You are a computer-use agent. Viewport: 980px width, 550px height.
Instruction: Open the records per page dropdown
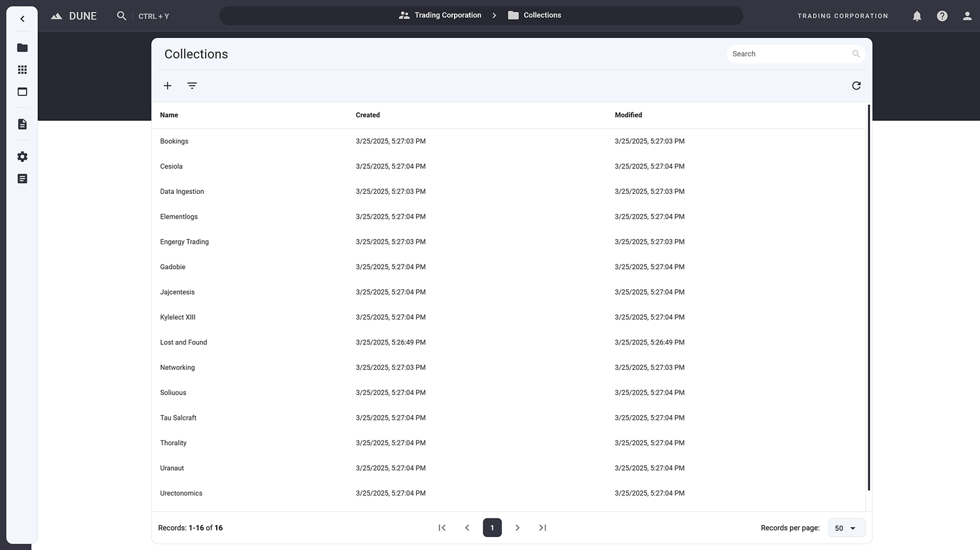[846, 528]
